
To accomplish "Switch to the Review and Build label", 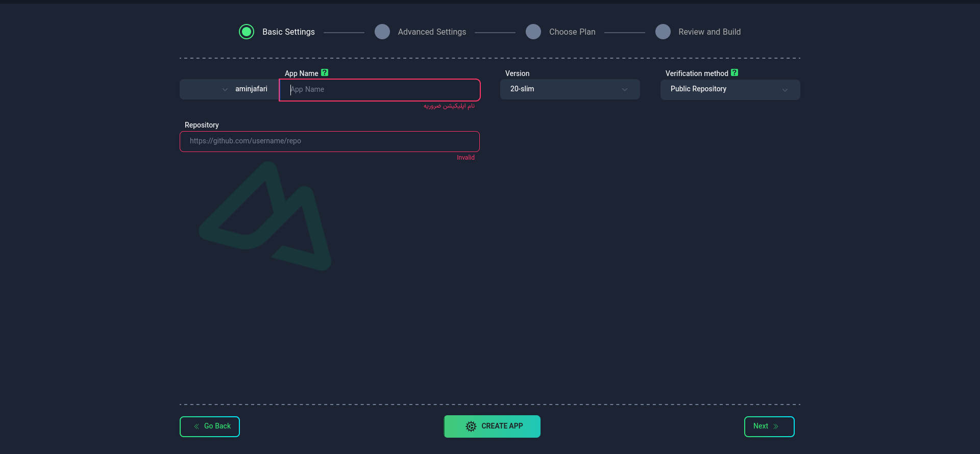I will pos(709,32).
